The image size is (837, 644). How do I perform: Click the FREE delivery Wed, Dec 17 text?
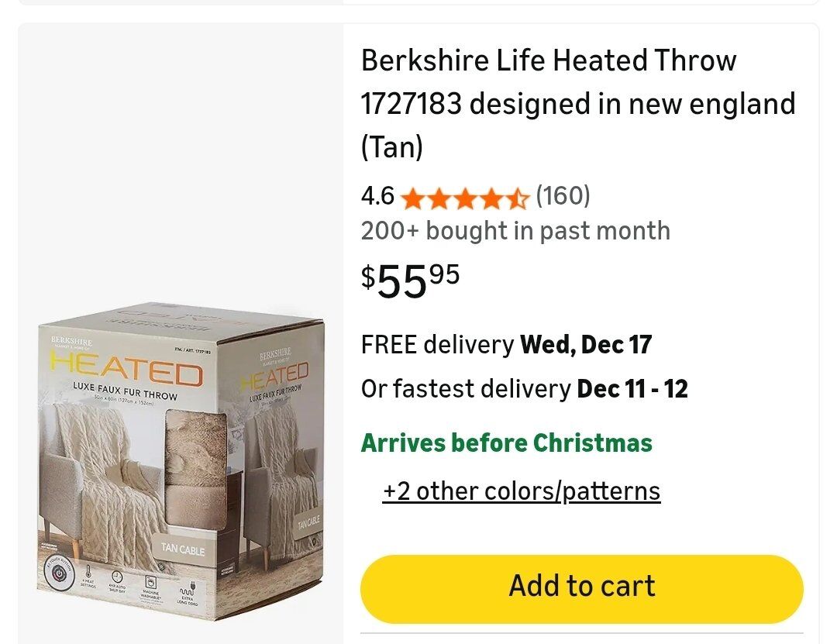(506, 344)
